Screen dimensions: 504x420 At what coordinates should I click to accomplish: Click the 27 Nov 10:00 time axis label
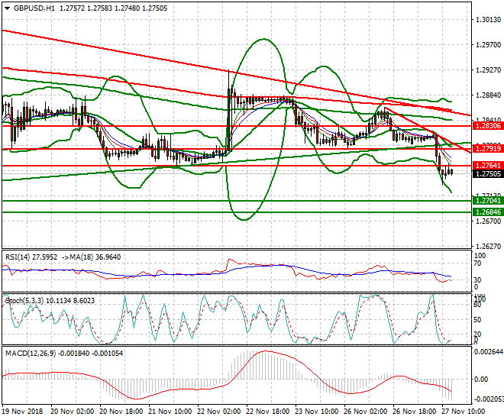pos(464,412)
